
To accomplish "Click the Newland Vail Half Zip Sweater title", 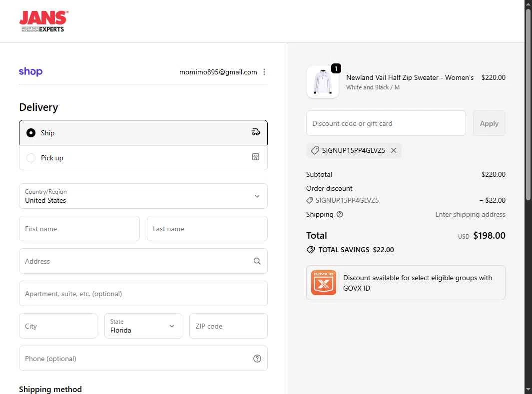I will point(410,77).
